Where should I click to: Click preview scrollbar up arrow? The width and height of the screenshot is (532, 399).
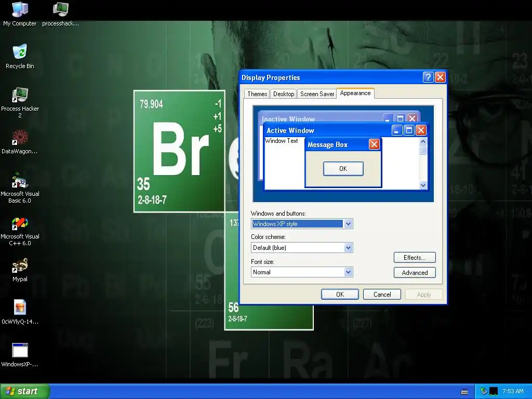point(423,141)
